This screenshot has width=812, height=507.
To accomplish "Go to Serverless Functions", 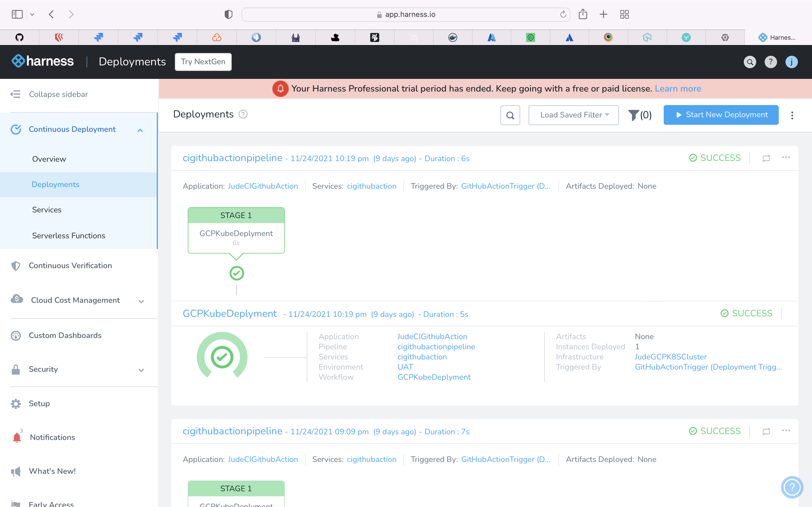I will coord(69,235).
